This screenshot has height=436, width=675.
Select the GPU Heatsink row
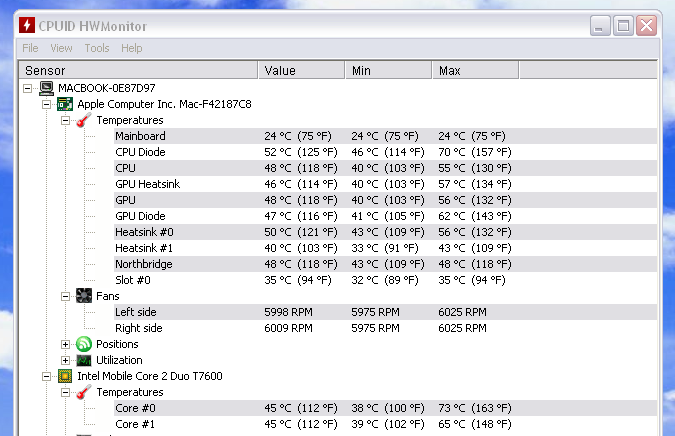[385, 184]
